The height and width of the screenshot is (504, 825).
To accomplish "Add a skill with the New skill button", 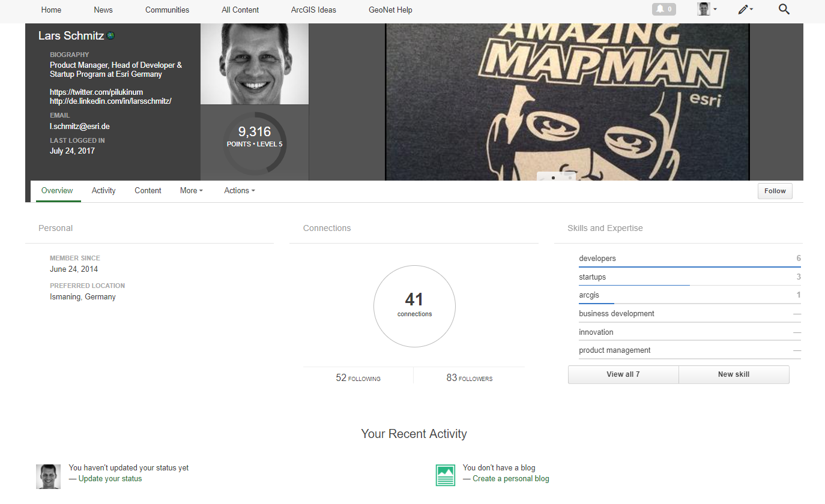I will (734, 374).
